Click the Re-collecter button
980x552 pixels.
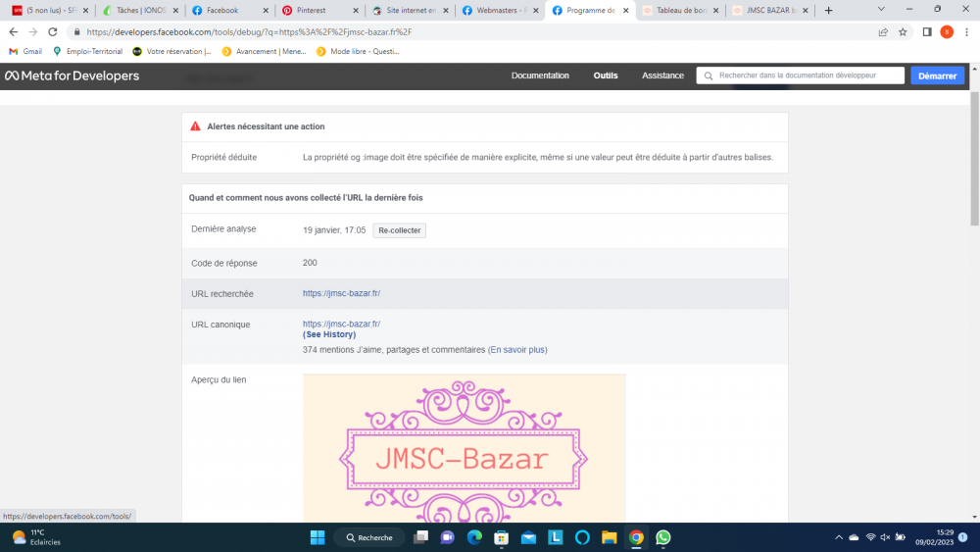[x=400, y=230]
